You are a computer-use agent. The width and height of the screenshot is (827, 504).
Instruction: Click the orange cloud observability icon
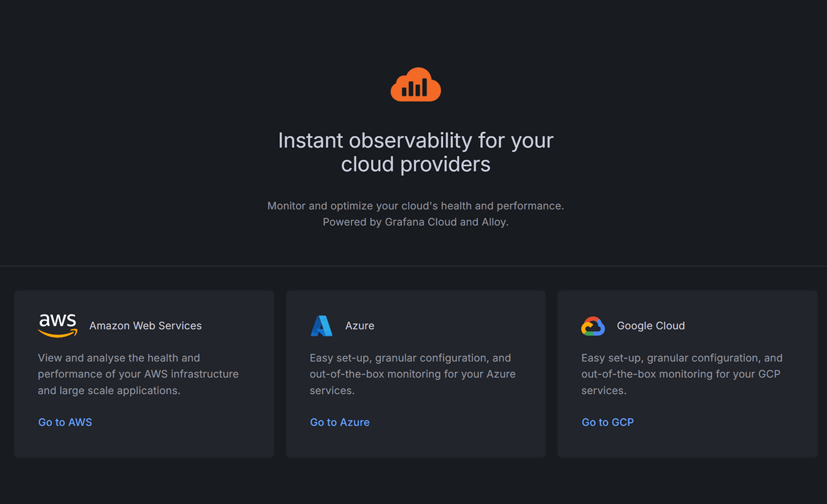point(416,84)
